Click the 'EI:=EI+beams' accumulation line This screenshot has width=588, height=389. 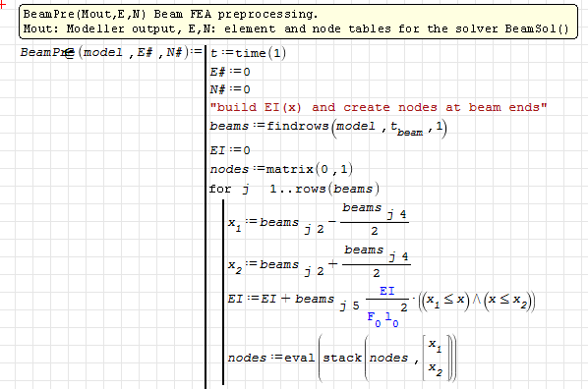pos(382,306)
